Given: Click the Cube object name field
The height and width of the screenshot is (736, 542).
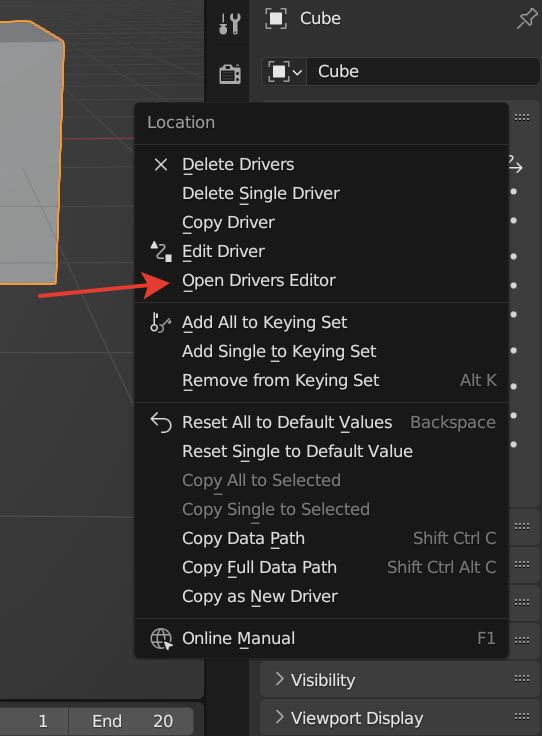Looking at the screenshot, I should [423, 72].
